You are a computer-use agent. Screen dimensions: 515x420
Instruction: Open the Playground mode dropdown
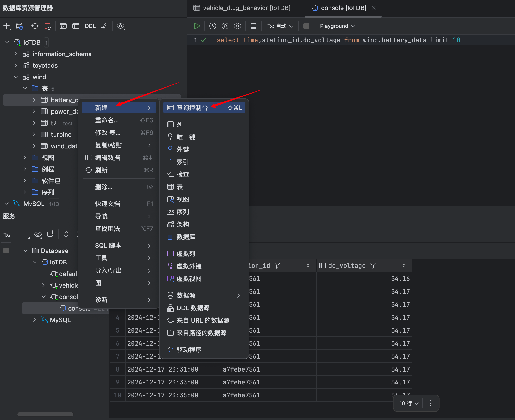(337, 26)
